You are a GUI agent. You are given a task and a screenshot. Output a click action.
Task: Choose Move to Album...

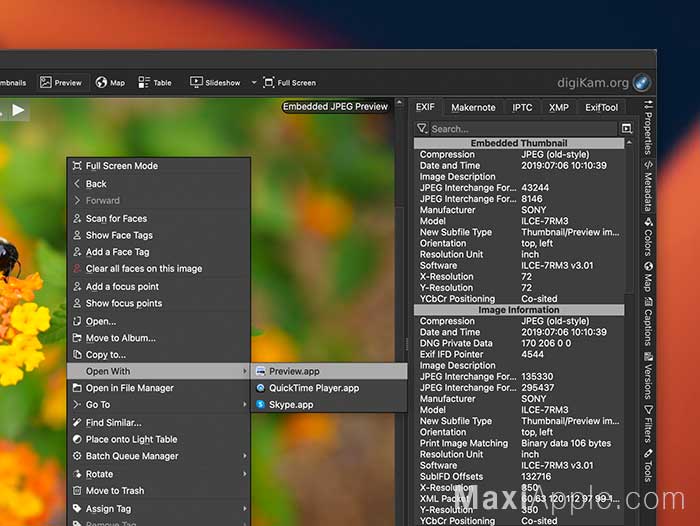(x=158, y=338)
